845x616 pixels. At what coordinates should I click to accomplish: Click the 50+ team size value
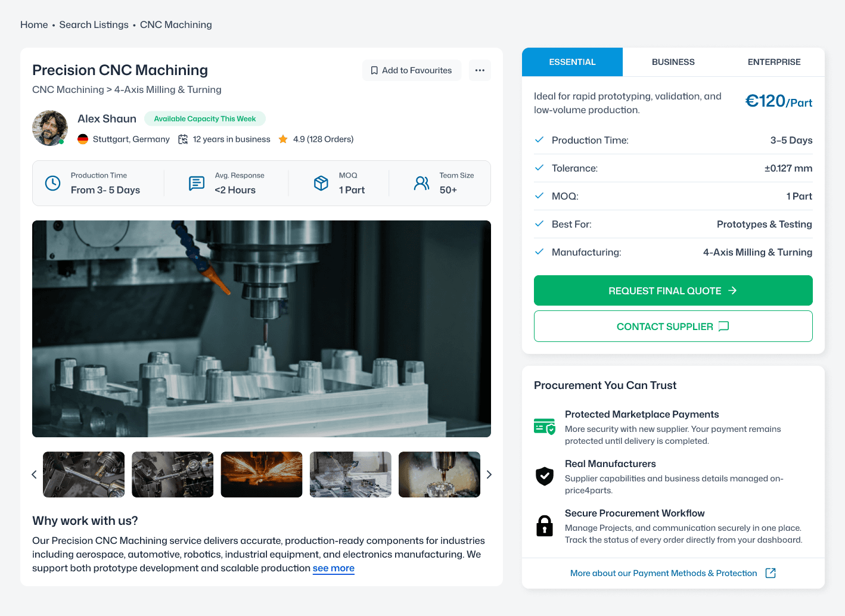pos(448,190)
